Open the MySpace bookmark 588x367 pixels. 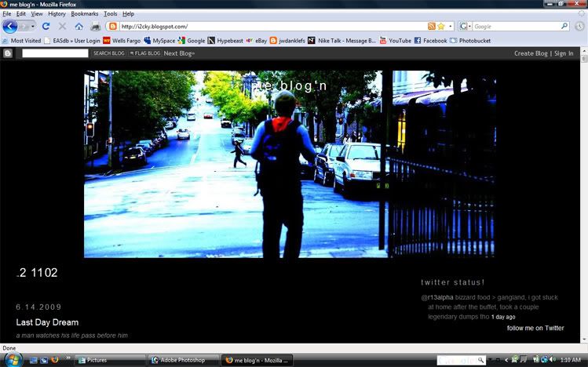[x=159, y=41]
